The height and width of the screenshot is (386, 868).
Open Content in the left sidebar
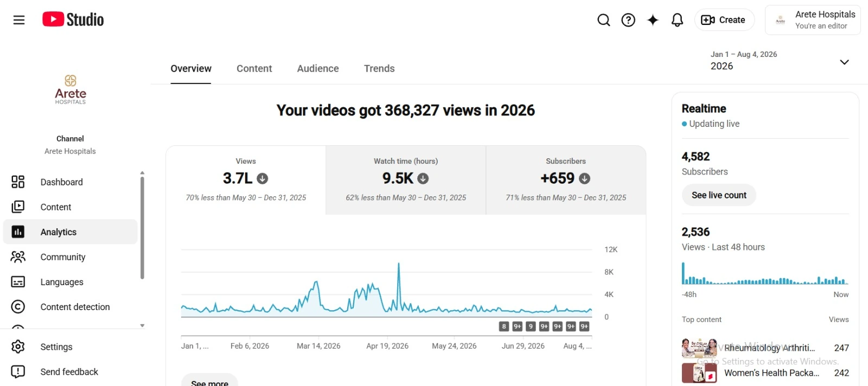(x=71, y=207)
